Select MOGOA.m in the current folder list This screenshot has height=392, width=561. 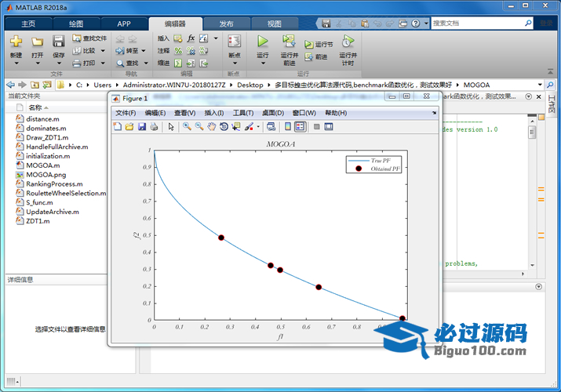(x=42, y=165)
